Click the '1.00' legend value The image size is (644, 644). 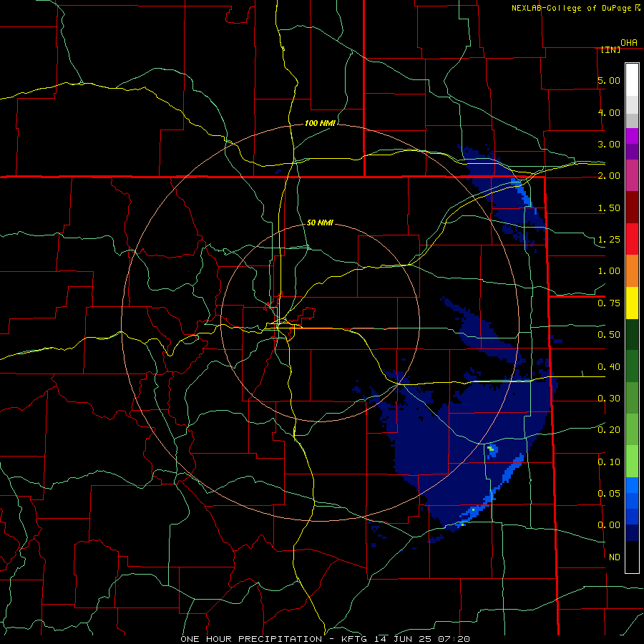point(609,271)
